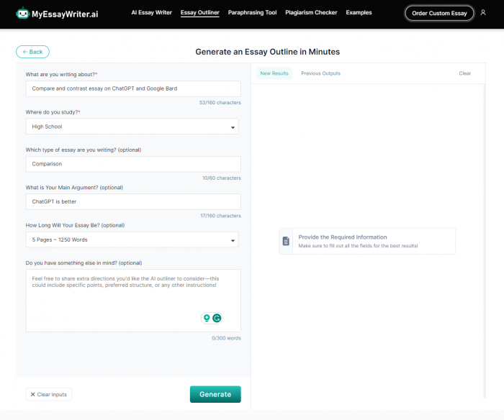Screen dimensions: 504x420
Task: Select the New Results tab
Action: point(274,73)
